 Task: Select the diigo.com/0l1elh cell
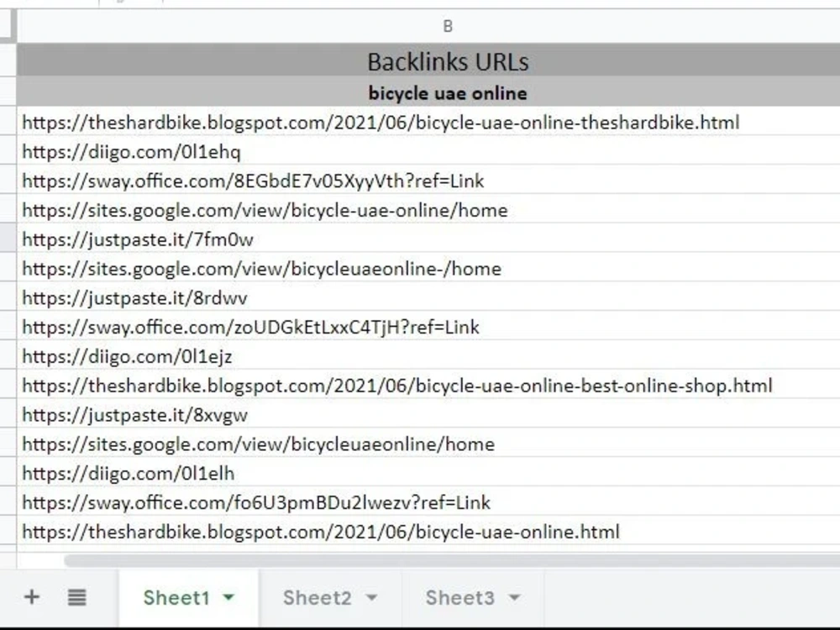(428, 473)
